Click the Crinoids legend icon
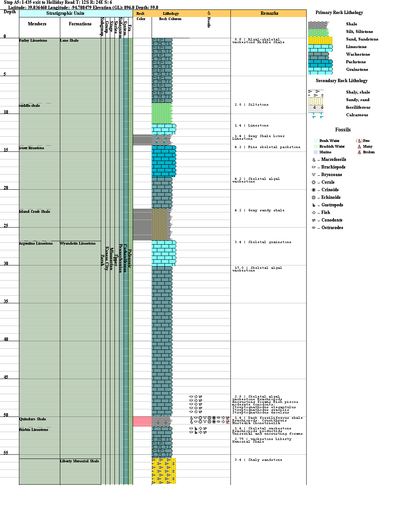Screen dimensions: 401x532 (x=314, y=190)
